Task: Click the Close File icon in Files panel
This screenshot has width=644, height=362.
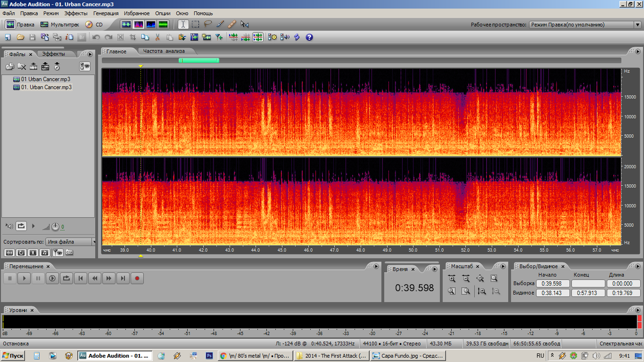Action: (22, 66)
